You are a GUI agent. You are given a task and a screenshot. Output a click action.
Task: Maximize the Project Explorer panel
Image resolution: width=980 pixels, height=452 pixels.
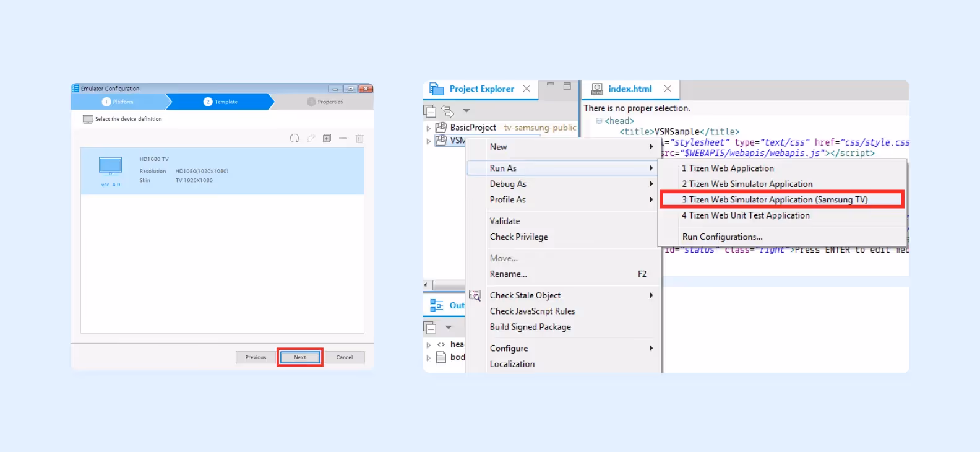tap(567, 86)
